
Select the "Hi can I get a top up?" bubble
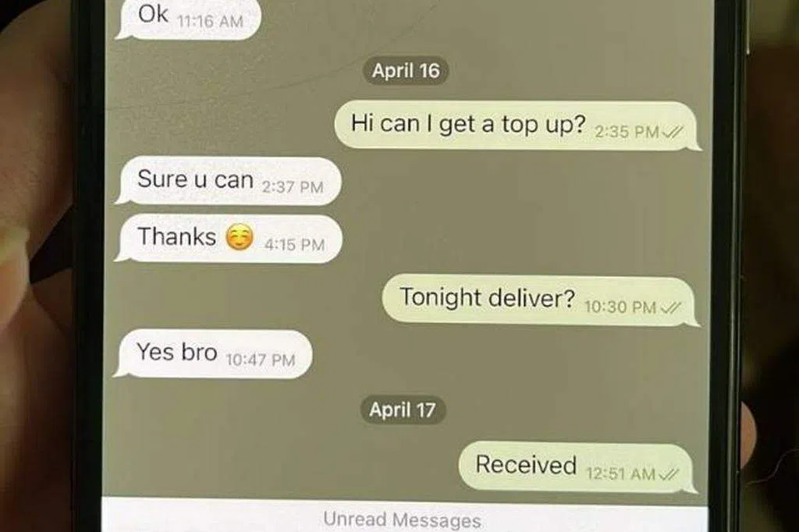(518, 126)
